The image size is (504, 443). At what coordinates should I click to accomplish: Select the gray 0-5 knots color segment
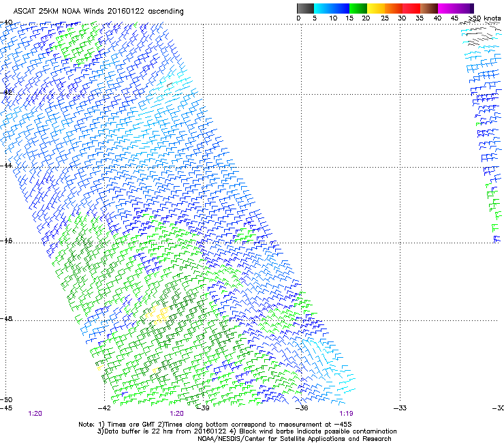[305, 8]
